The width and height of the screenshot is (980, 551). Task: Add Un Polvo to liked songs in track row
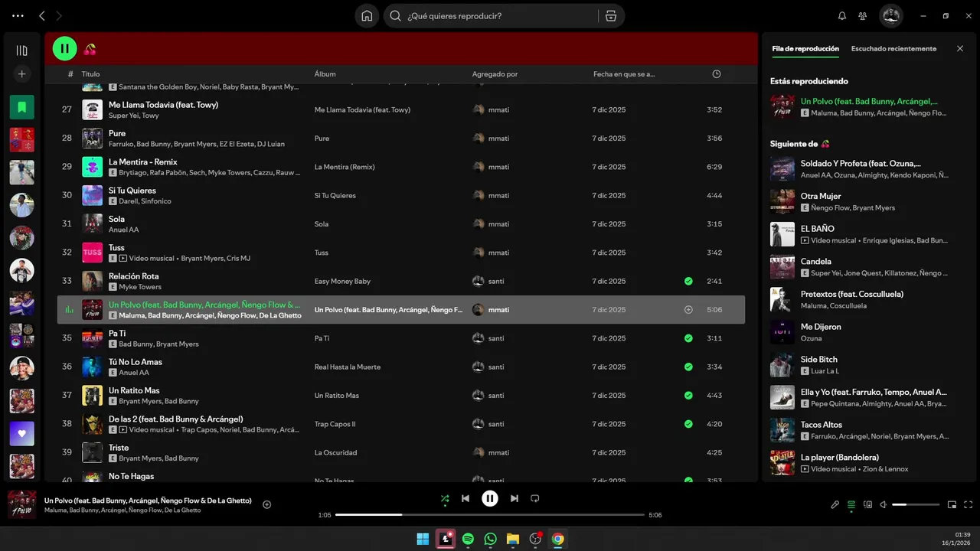pyautogui.click(x=688, y=310)
